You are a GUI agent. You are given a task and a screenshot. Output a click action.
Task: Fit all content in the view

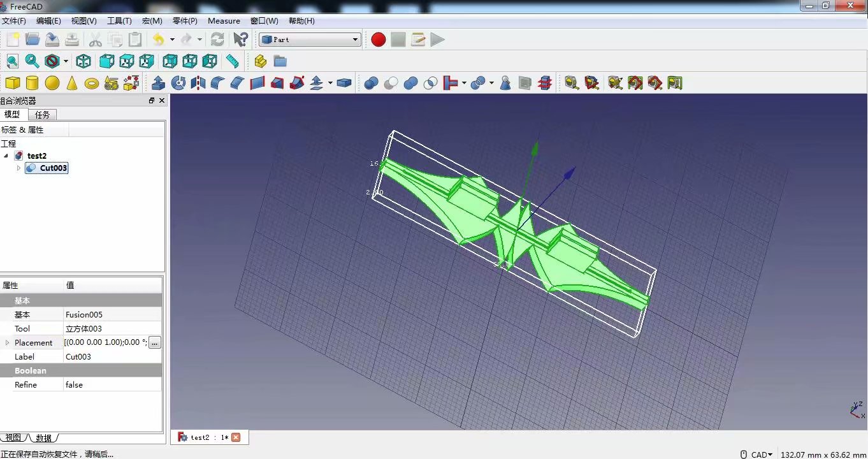coord(12,61)
